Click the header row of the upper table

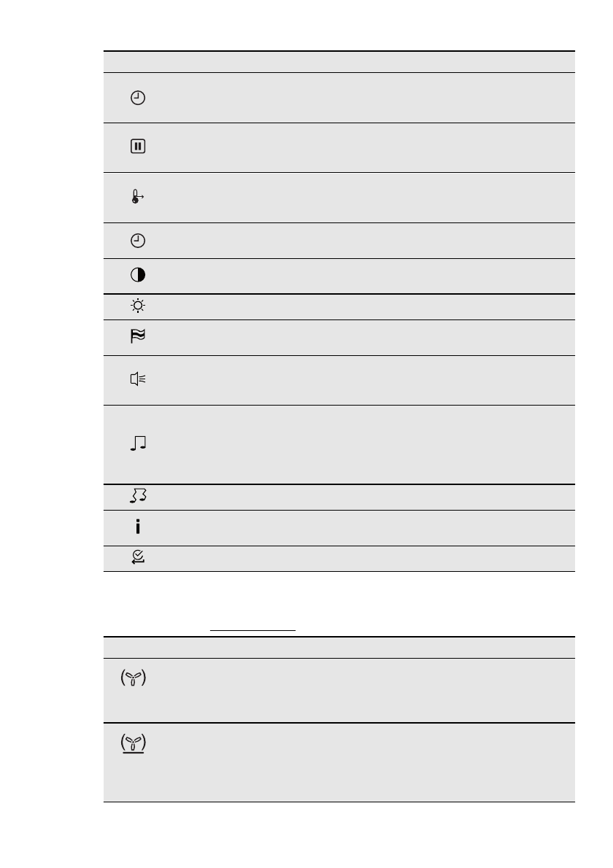[x=339, y=62]
